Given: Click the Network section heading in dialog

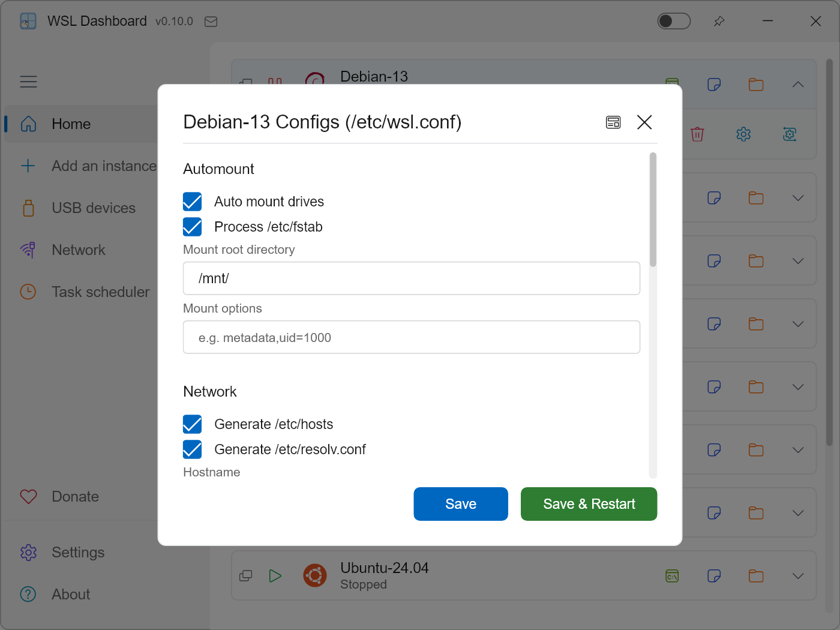Looking at the screenshot, I should click(x=210, y=392).
